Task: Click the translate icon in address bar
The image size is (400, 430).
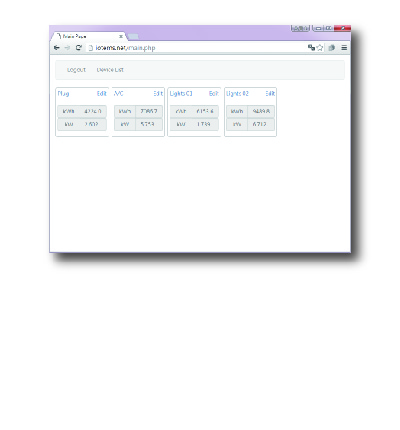Action: (x=311, y=48)
